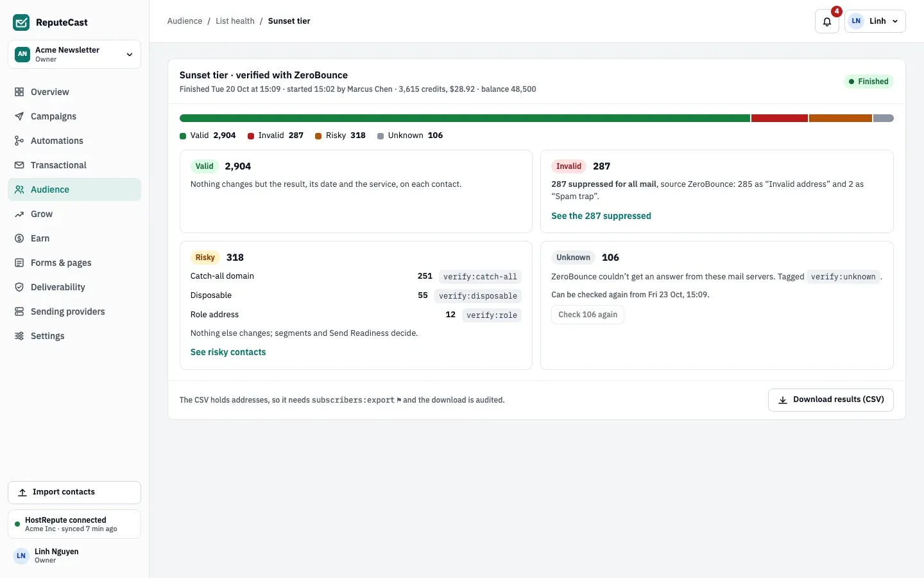Open HostRepute connected status card
The image size is (924, 578).
tap(74, 524)
